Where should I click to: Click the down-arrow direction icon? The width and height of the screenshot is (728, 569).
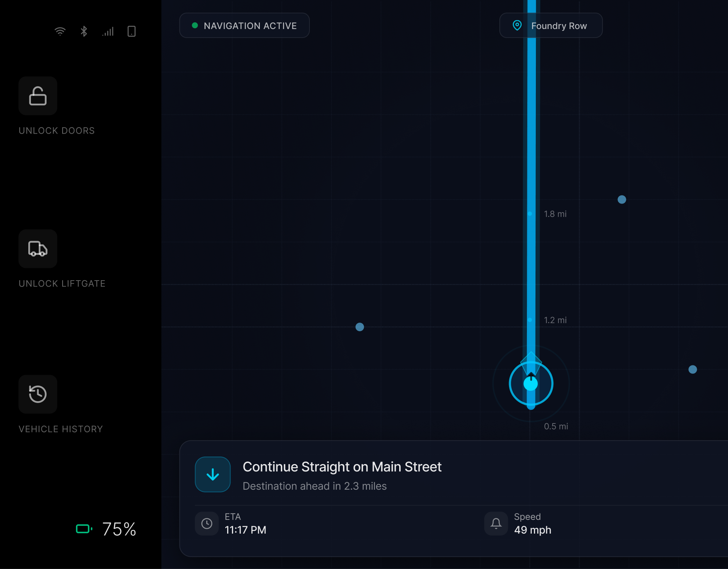tap(213, 474)
